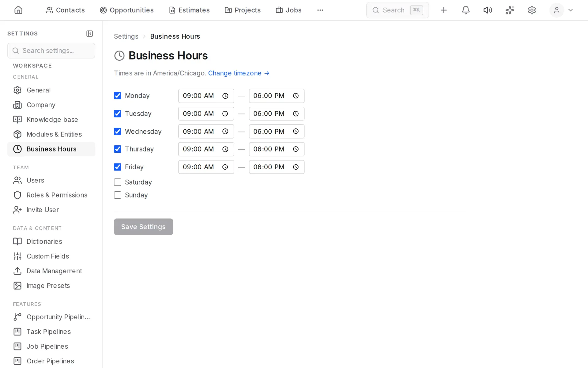Collapse the settings sidebar panel icon
The image size is (588, 368).
(x=89, y=33)
